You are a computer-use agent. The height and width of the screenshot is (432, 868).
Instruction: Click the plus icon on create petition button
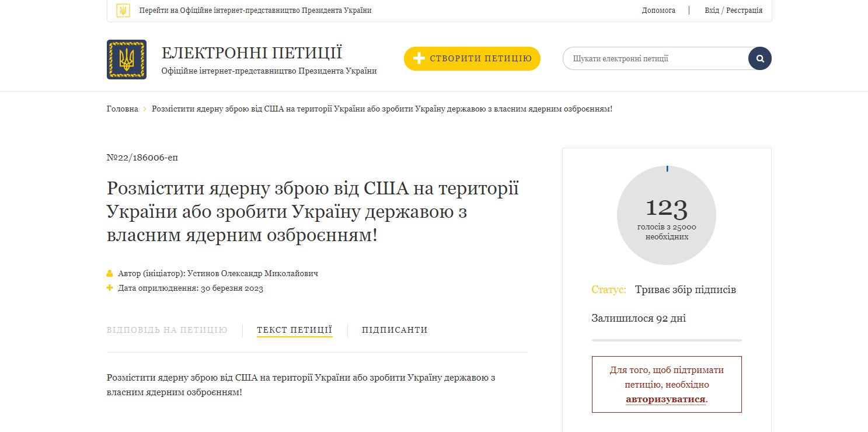[419, 58]
